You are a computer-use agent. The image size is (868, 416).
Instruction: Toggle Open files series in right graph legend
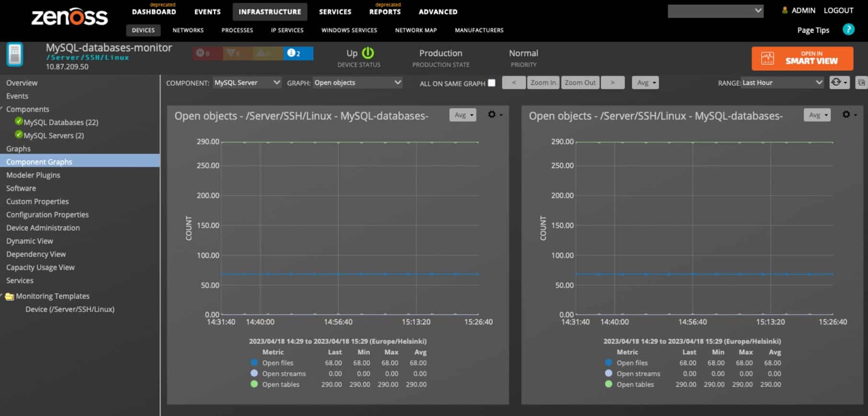(x=608, y=363)
